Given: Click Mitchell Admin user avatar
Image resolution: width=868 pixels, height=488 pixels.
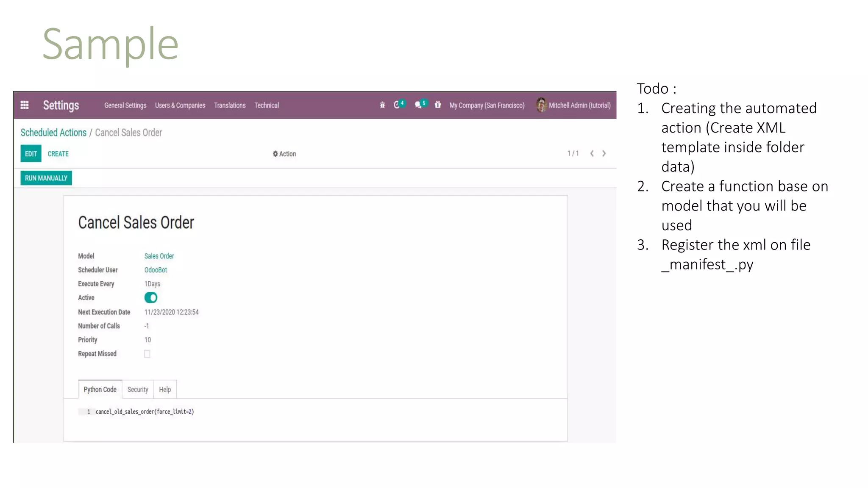Looking at the screenshot, I should click(541, 105).
